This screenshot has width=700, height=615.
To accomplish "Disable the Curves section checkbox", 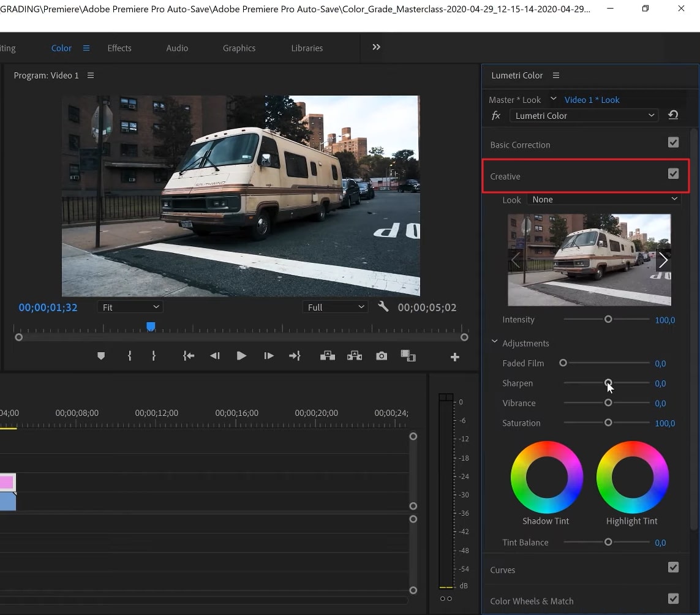I will [673, 567].
